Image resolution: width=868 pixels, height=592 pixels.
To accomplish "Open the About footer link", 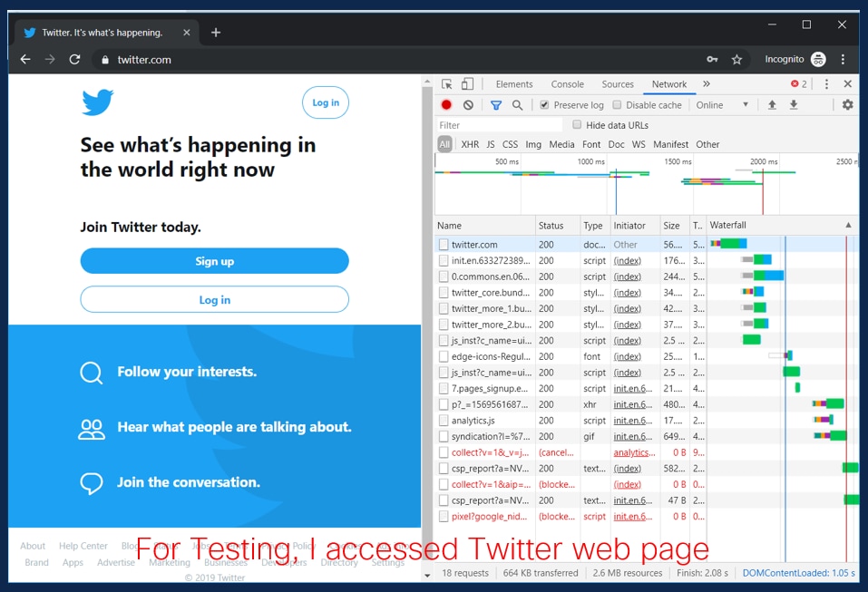I will pos(33,546).
